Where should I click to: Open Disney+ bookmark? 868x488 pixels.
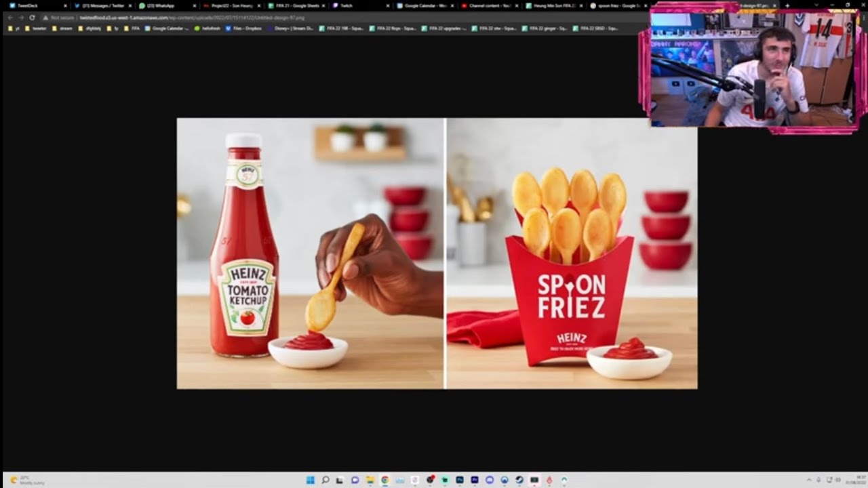(291, 28)
